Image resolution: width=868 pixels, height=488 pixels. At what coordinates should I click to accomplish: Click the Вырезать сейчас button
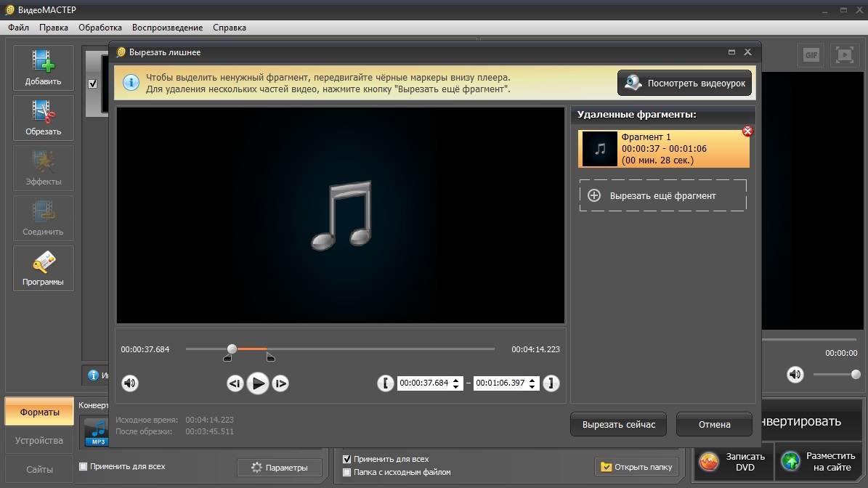(618, 424)
